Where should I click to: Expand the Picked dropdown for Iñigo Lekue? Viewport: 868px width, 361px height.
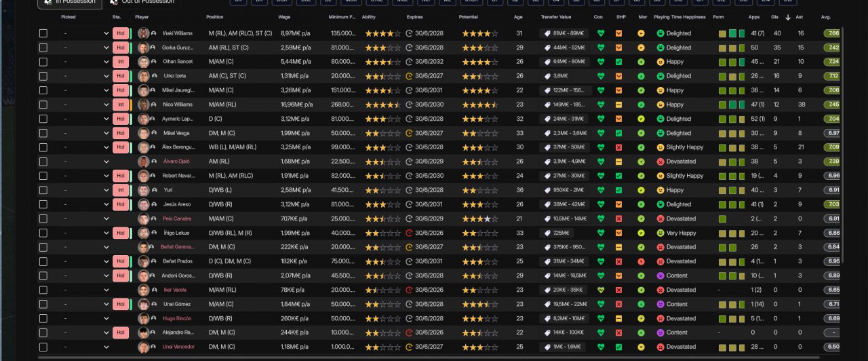pyautogui.click(x=106, y=233)
